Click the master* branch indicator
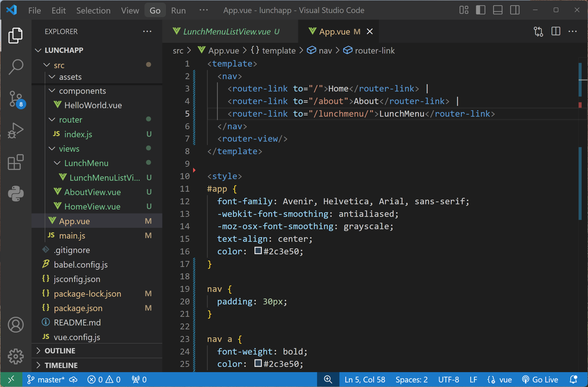Image resolution: width=588 pixels, height=387 pixels. (x=46, y=380)
